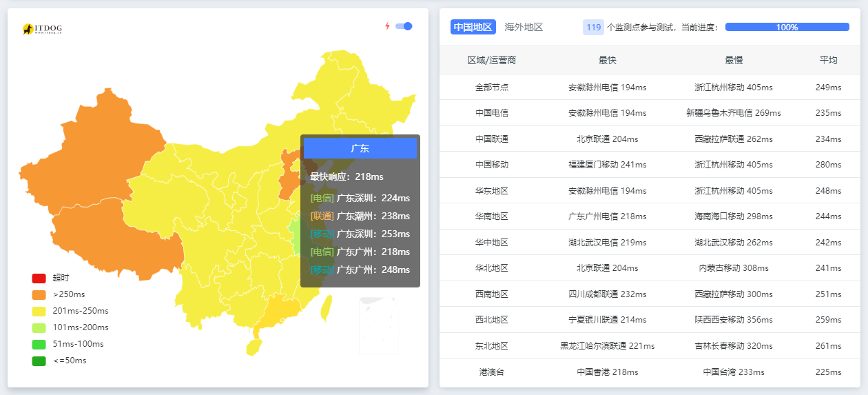Viewport: 868px width, 395px height.
Task: Toggle the blue switch above the map
Action: (404, 26)
